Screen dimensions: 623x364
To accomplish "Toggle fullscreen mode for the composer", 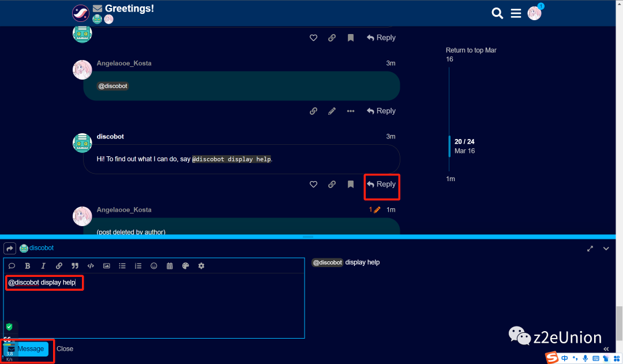I will point(590,249).
